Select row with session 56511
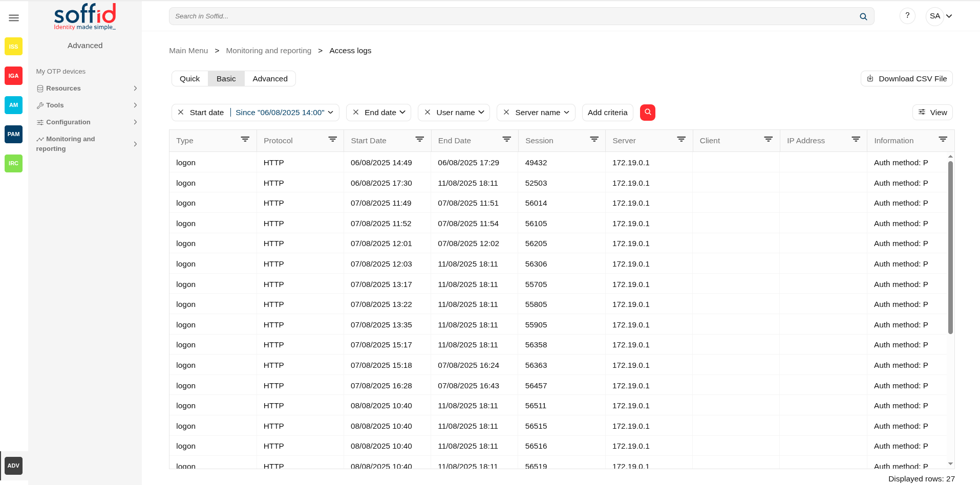This screenshot has width=980, height=485. tap(558, 406)
